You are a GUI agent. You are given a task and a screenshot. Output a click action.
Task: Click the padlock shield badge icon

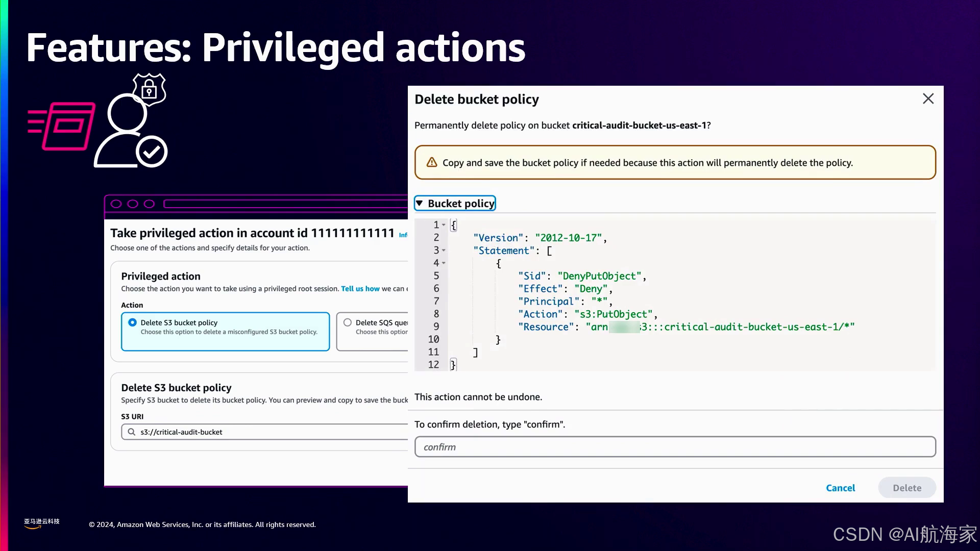149,90
